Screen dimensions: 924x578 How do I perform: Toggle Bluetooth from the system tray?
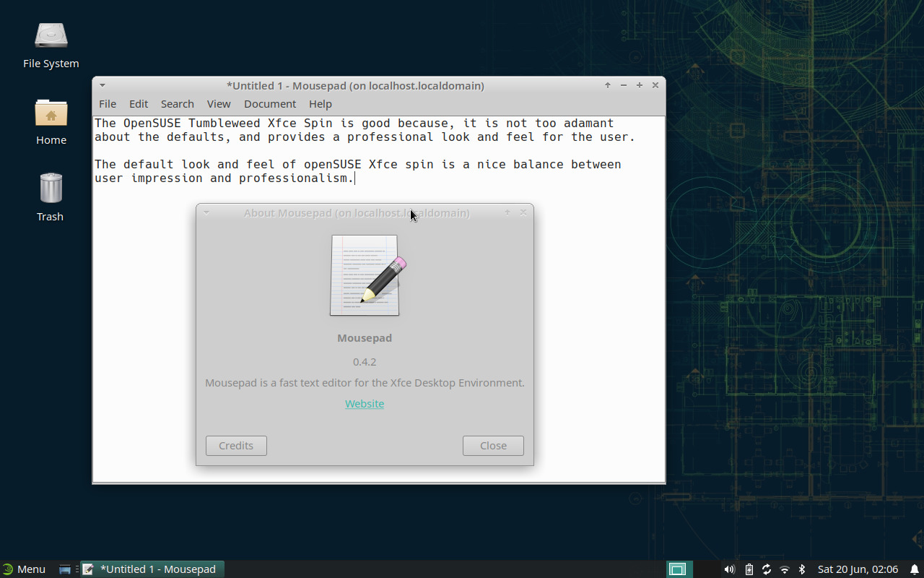point(802,569)
